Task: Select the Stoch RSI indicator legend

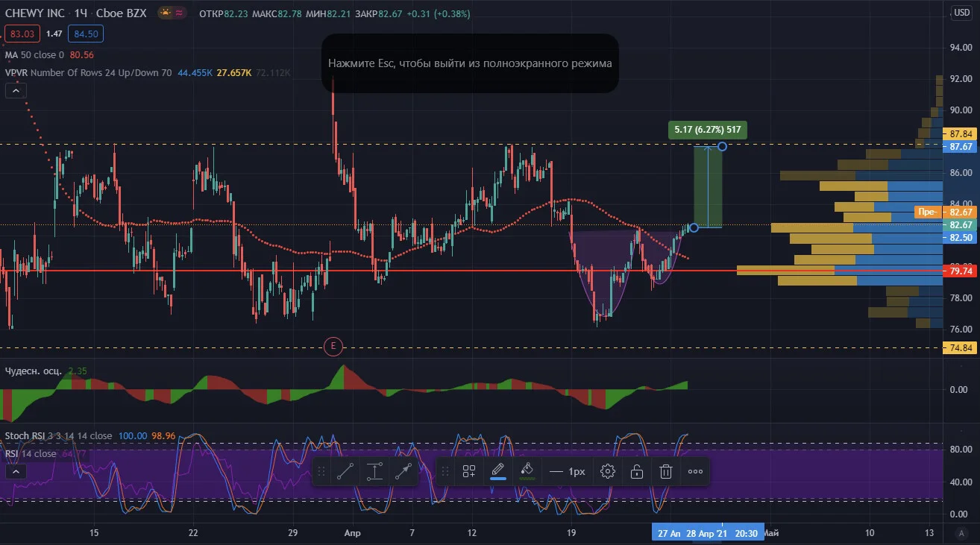Action: tap(58, 435)
